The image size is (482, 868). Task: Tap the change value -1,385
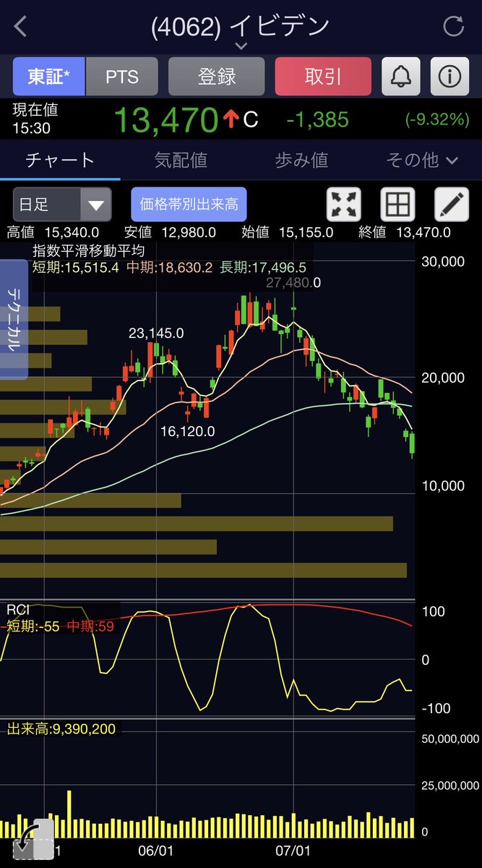click(x=317, y=119)
